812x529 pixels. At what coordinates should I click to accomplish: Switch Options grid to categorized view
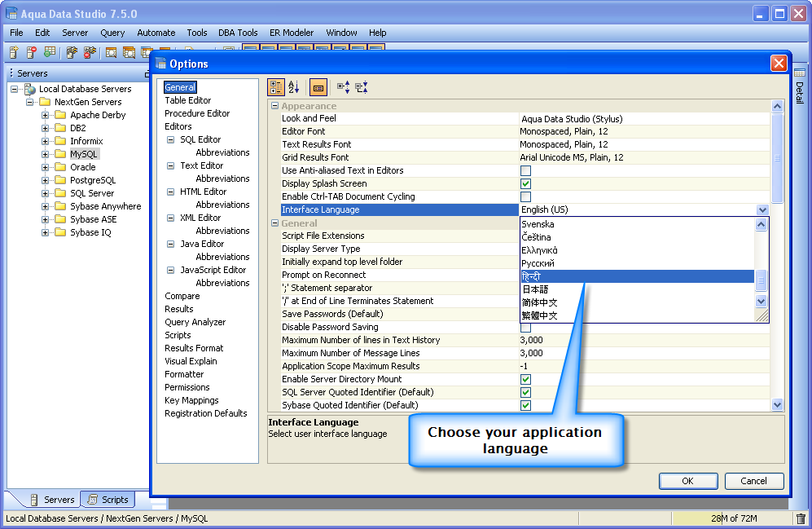coord(276,87)
